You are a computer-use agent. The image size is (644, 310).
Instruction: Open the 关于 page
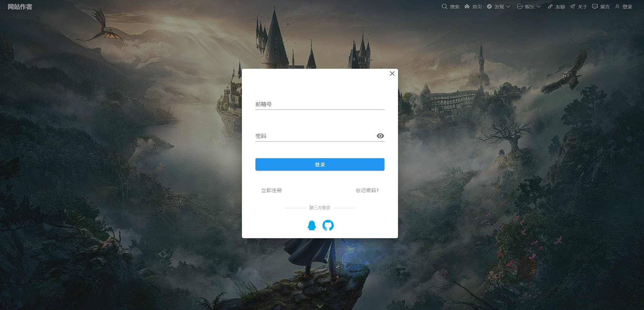(x=583, y=7)
